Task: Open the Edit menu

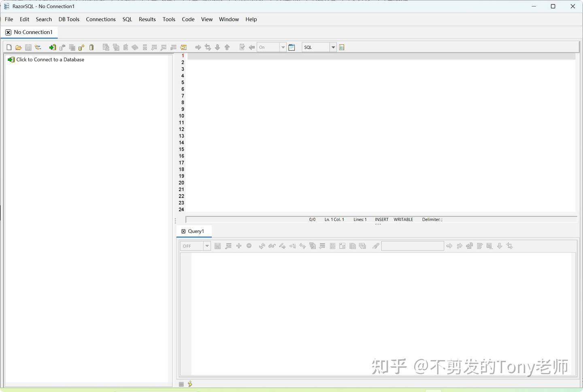Action: click(24, 19)
